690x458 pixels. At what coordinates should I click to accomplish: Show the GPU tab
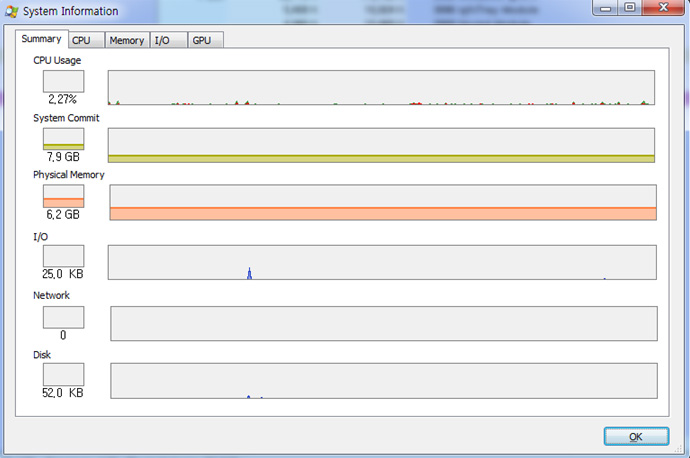[x=202, y=41]
